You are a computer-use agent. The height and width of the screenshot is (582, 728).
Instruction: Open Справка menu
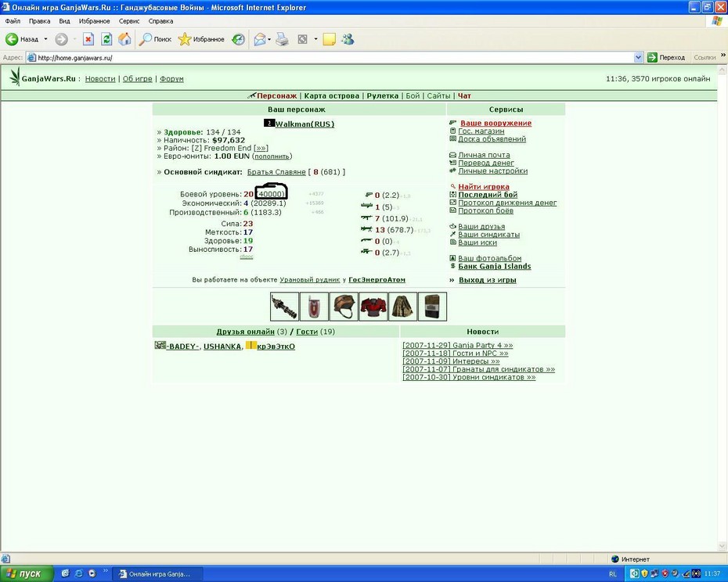point(160,21)
